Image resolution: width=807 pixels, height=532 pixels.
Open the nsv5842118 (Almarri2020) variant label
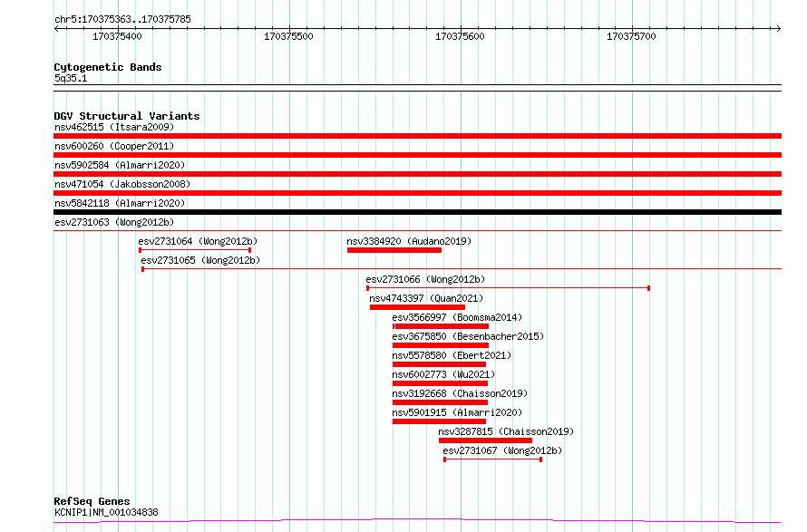(x=120, y=203)
